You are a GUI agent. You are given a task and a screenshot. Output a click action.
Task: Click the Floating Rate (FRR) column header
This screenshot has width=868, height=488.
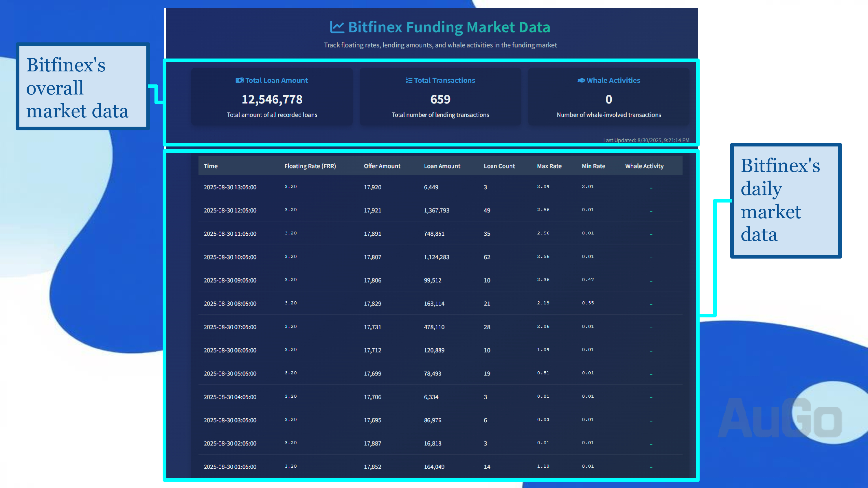pos(310,166)
